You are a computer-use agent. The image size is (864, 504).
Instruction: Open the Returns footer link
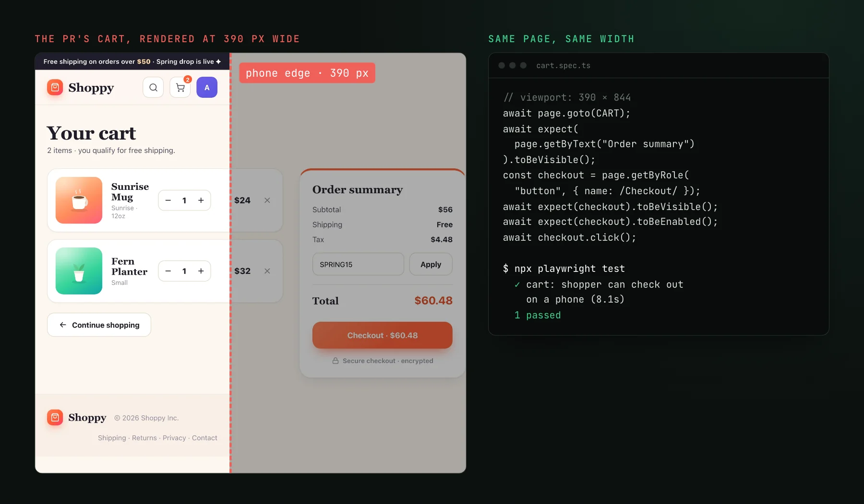pos(144,438)
